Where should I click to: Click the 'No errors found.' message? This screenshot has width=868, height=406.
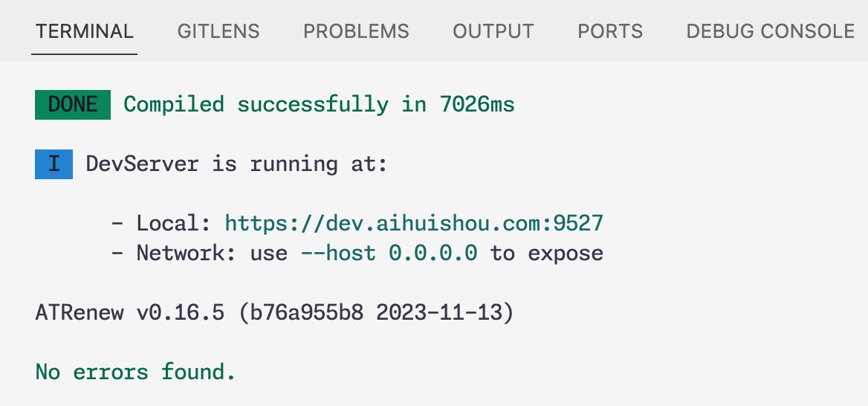(135, 372)
